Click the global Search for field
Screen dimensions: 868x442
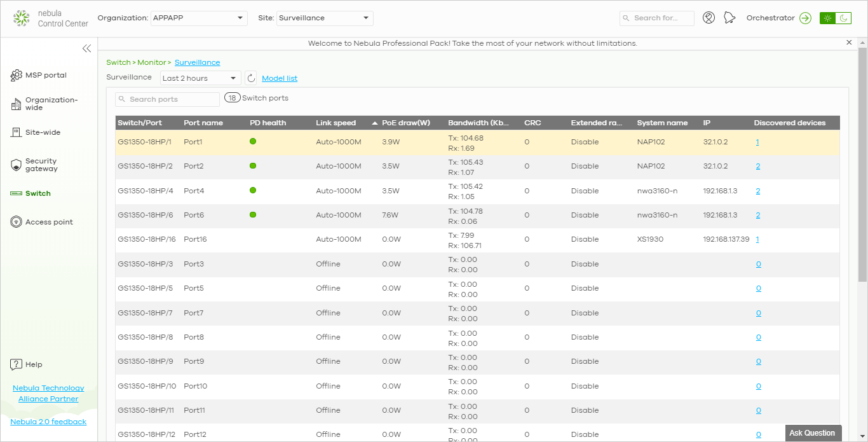tap(657, 18)
